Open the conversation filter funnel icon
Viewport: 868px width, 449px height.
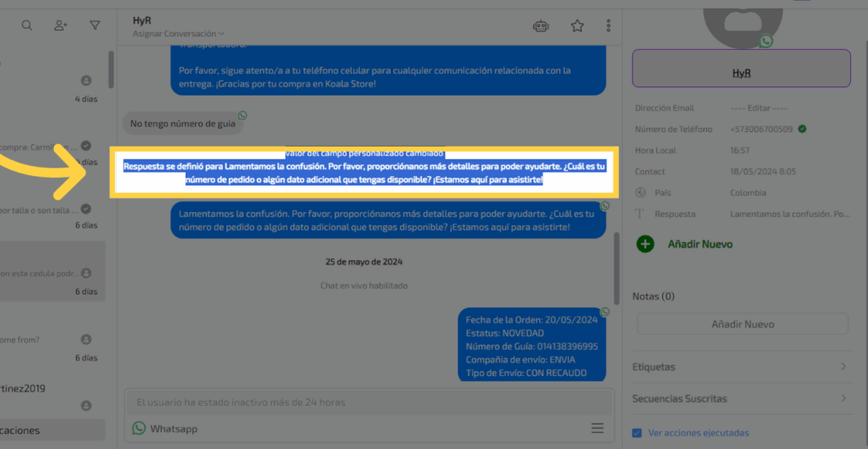tap(95, 25)
